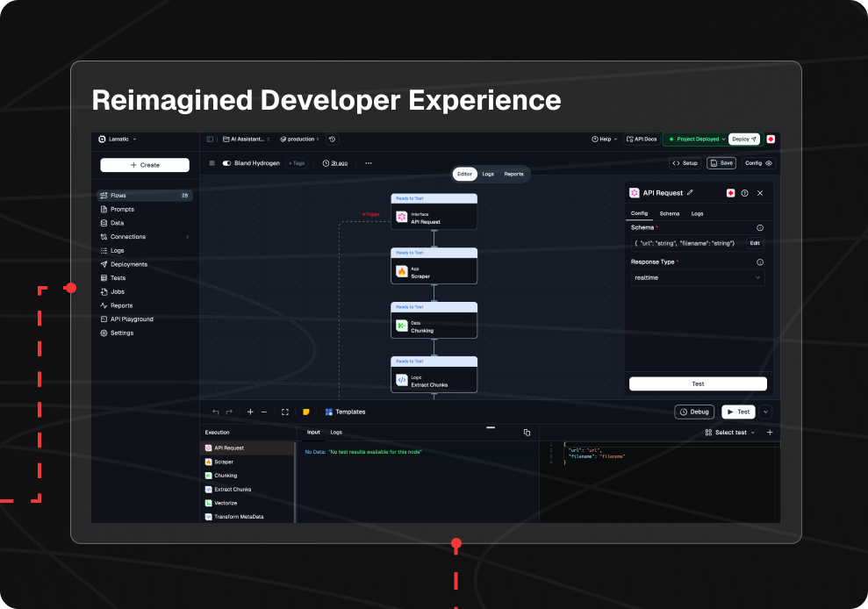Switch to the Logs view tab
This screenshot has width=868, height=609.
[488, 175]
